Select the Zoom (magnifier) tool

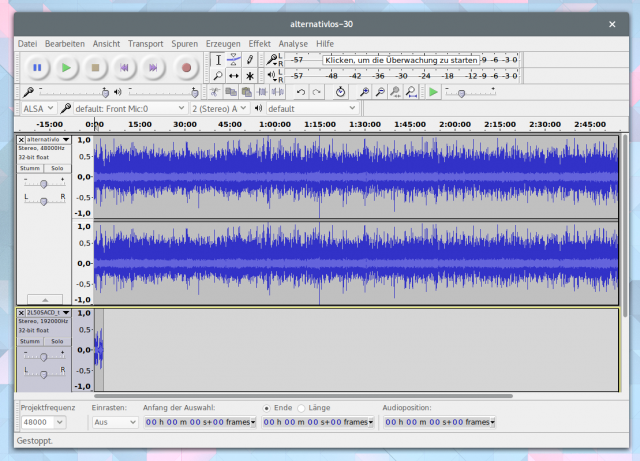[x=218, y=76]
